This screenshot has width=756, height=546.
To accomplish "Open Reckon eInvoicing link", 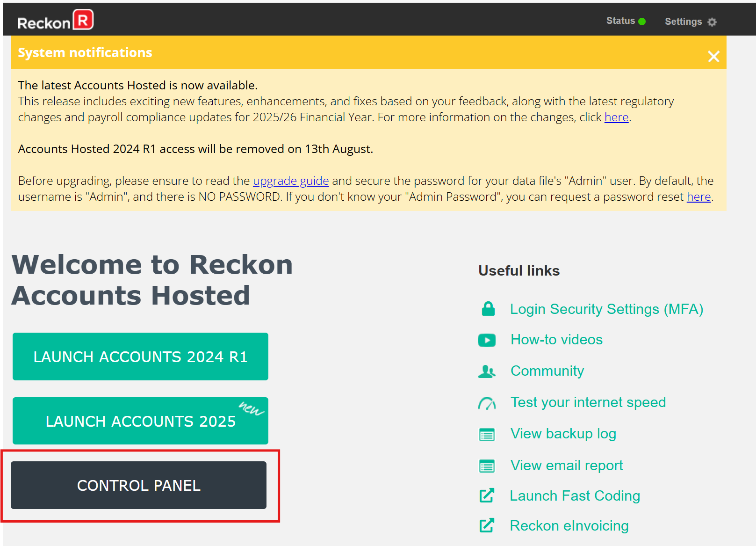I will pyautogui.click(x=569, y=526).
